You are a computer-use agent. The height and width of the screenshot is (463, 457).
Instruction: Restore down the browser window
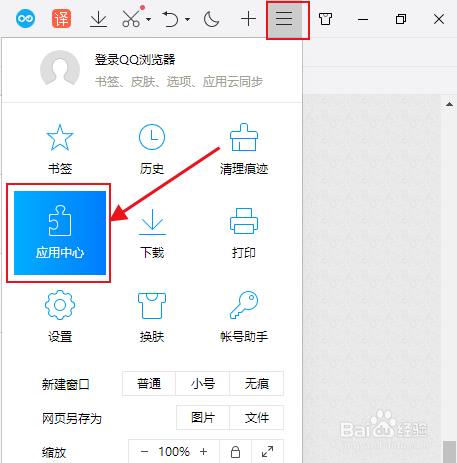(x=401, y=19)
